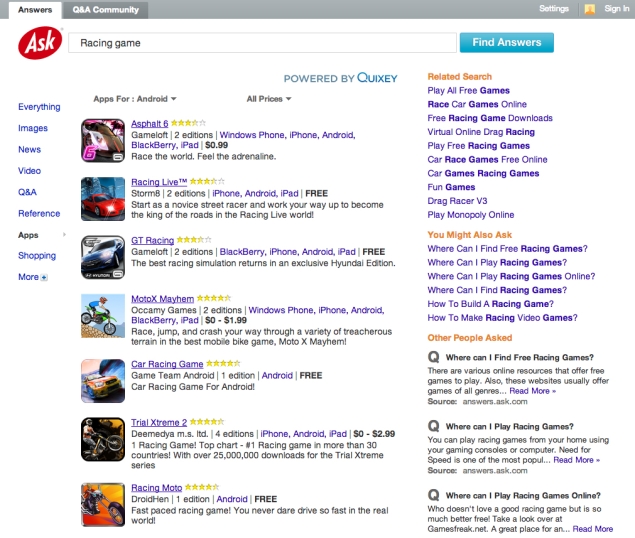Open the Racing Moto app icon
The height and width of the screenshot is (538, 635).
click(x=103, y=504)
